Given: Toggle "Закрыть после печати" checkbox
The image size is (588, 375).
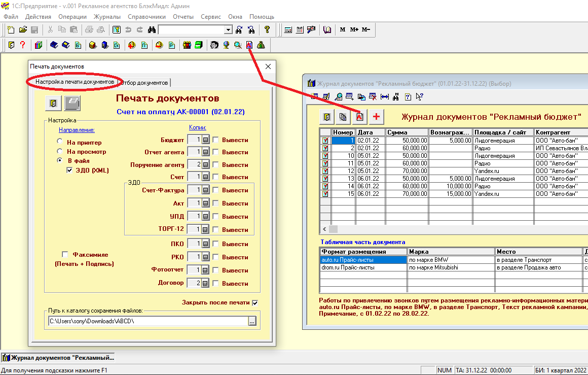Looking at the screenshot, I should pyautogui.click(x=255, y=302).
